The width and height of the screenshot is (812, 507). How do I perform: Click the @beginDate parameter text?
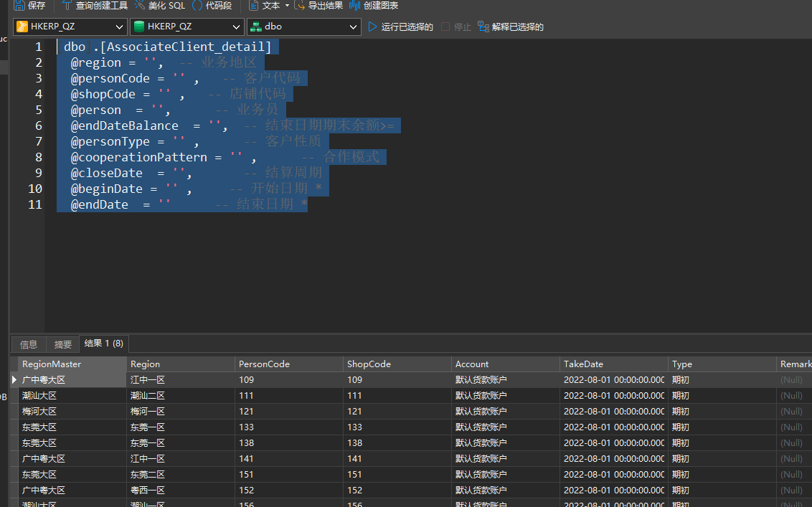pos(106,189)
